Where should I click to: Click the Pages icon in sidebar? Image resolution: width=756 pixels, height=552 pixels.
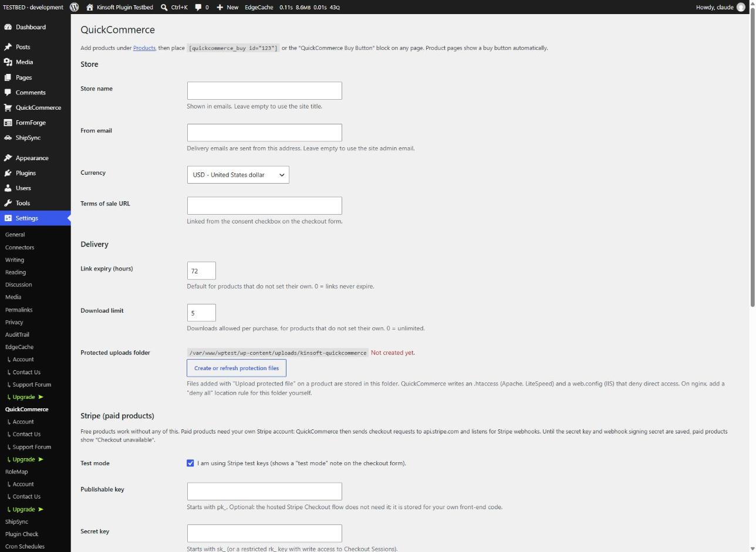8,77
